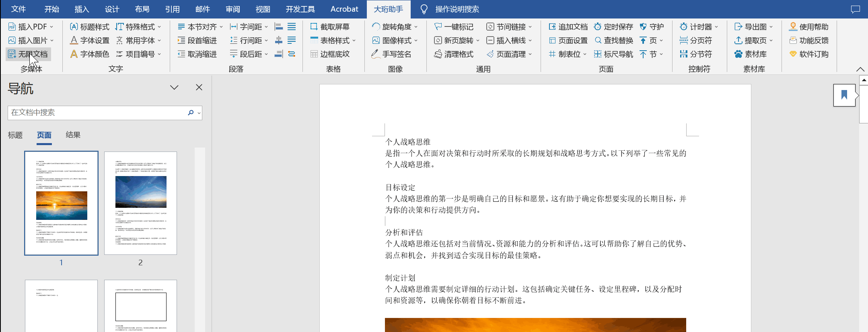
Task: Expand 旋转角度 dropdown
Action: (416, 27)
